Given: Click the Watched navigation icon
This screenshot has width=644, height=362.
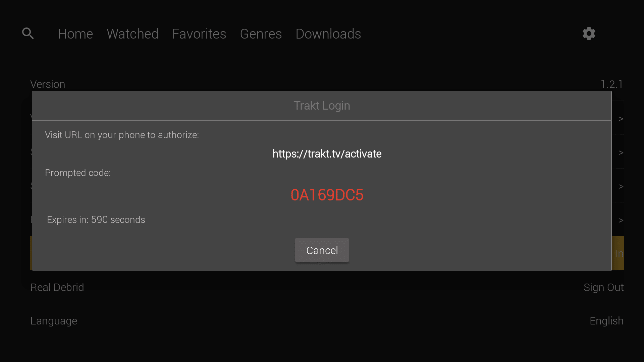Looking at the screenshot, I should point(133,34).
